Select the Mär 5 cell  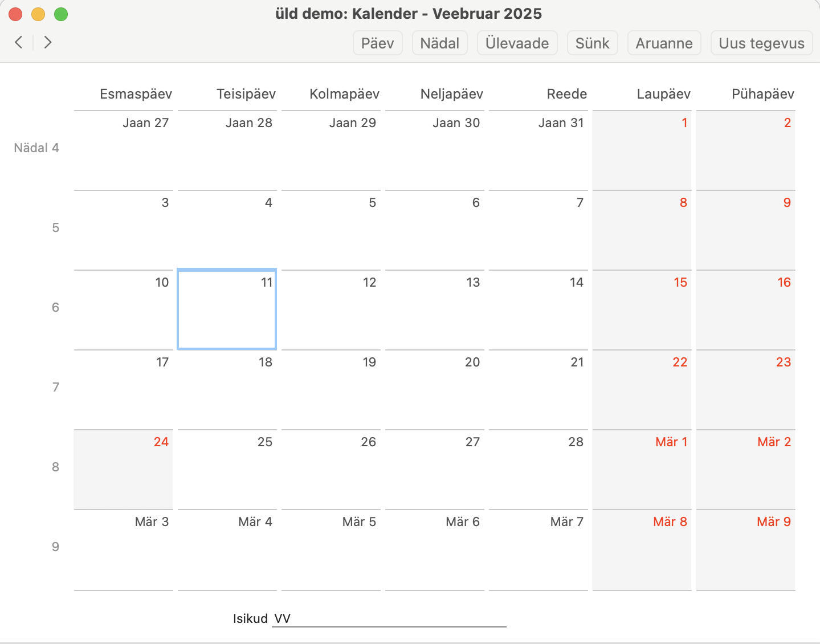(x=331, y=550)
